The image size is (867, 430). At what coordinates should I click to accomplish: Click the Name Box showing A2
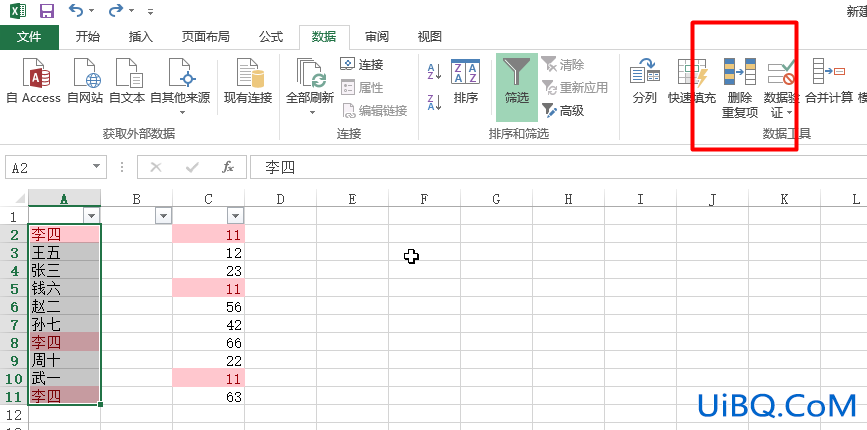click(48, 167)
